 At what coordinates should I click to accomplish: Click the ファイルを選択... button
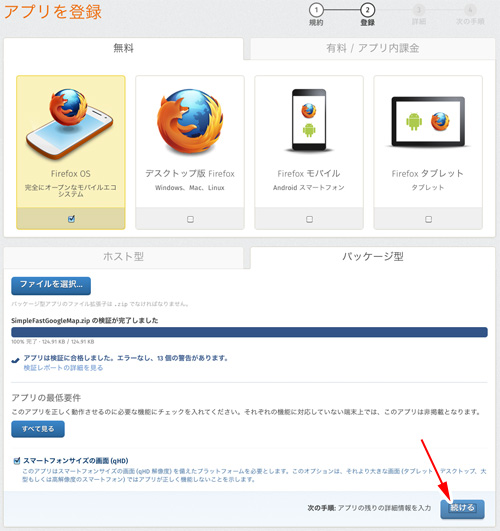(51, 285)
